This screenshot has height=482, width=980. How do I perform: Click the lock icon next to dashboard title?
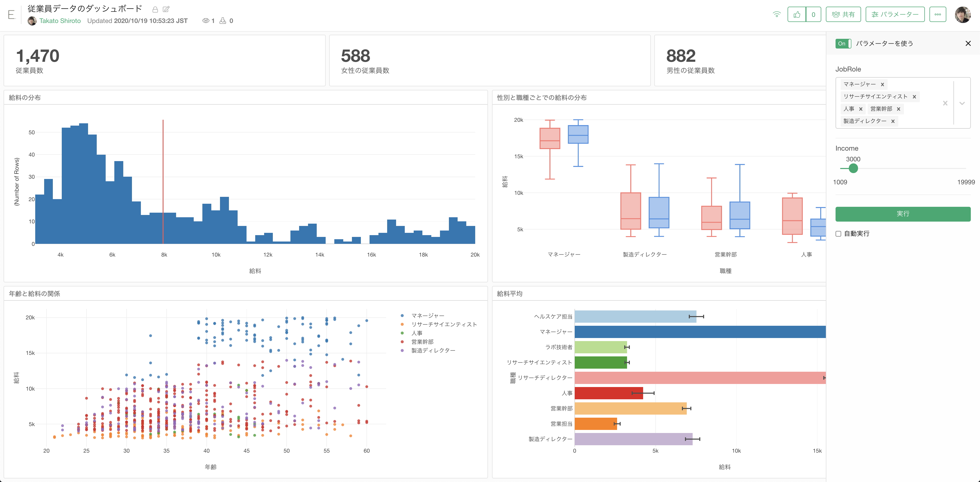155,9
